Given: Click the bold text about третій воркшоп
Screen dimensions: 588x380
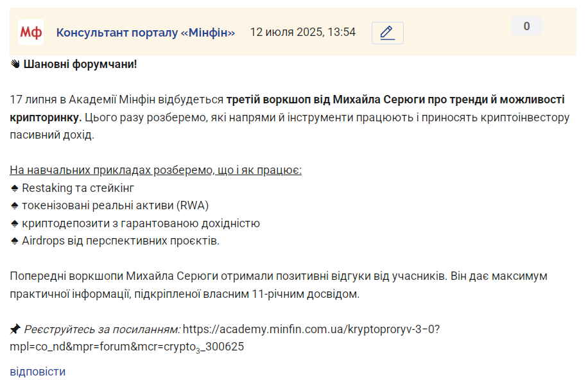Looking at the screenshot, I should click(x=287, y=108).
